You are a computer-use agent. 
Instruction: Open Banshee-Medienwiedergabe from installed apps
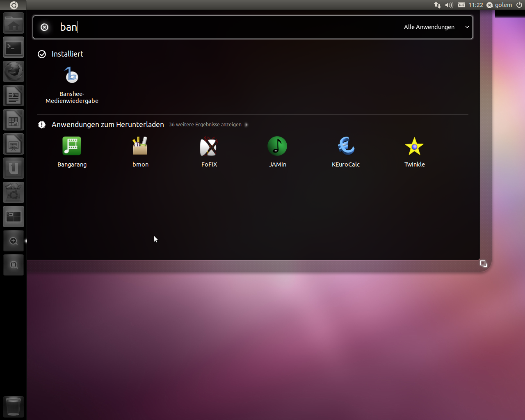72,77
